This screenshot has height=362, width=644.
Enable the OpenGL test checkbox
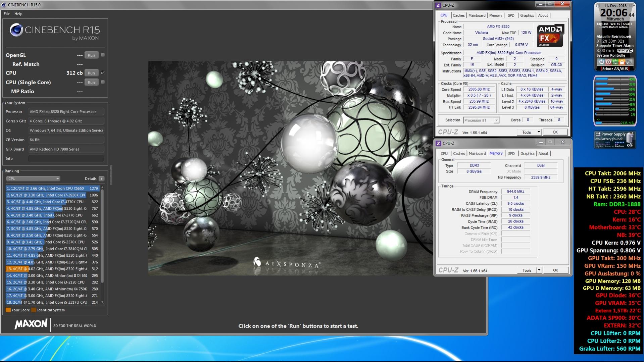pos(103,55)
